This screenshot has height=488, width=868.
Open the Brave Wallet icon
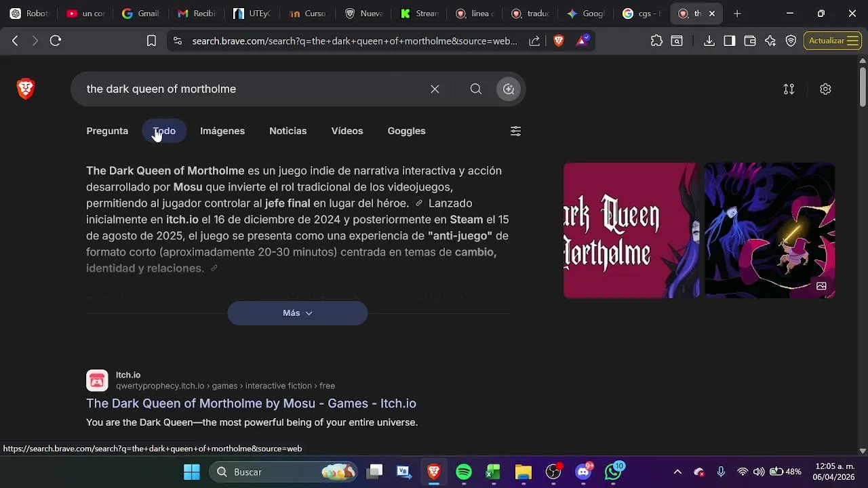click(x=750, y=41)
